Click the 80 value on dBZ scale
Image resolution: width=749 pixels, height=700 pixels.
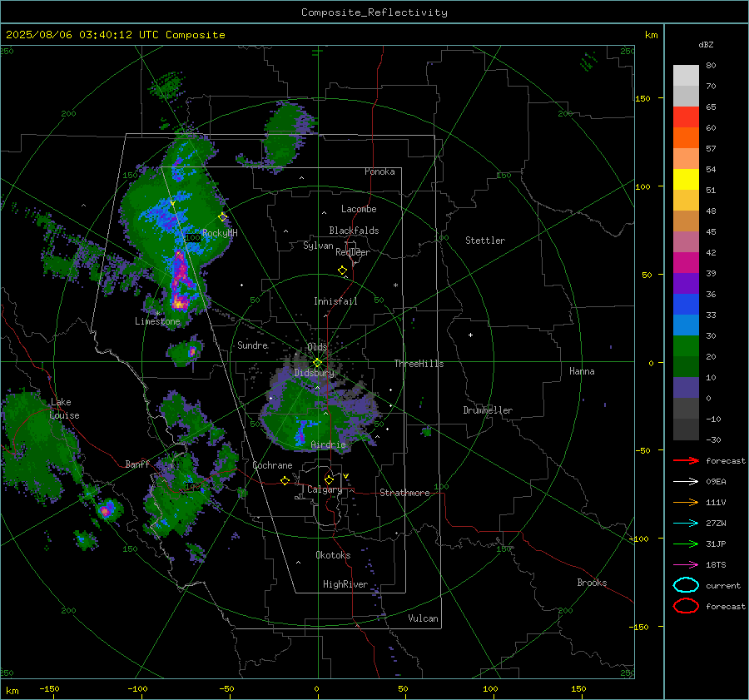tap(711, 66)
